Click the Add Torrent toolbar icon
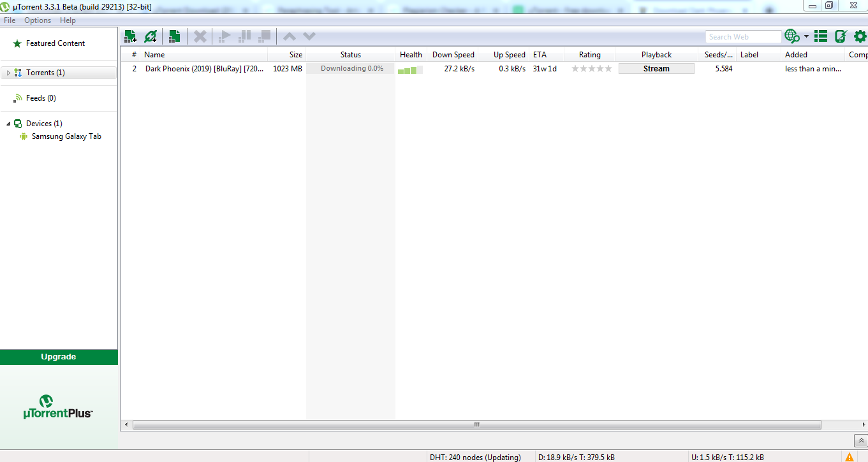Screen dimensions: 868x462 click(x=130, y=36)
